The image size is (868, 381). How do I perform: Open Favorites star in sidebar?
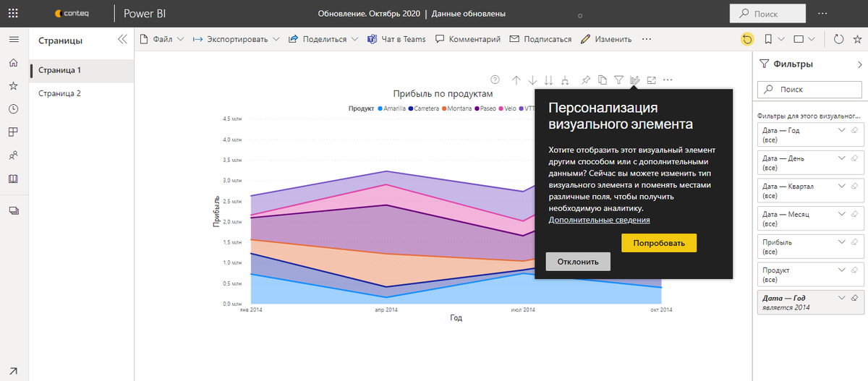tap(13, 86)
